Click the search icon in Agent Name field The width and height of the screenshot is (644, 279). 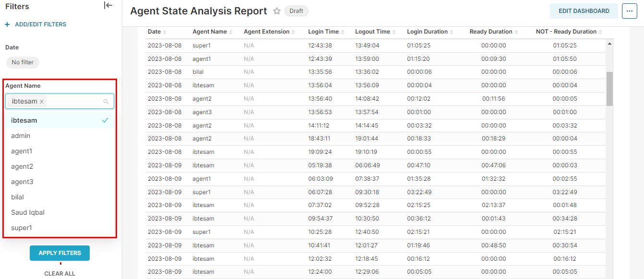click(106, 101)
